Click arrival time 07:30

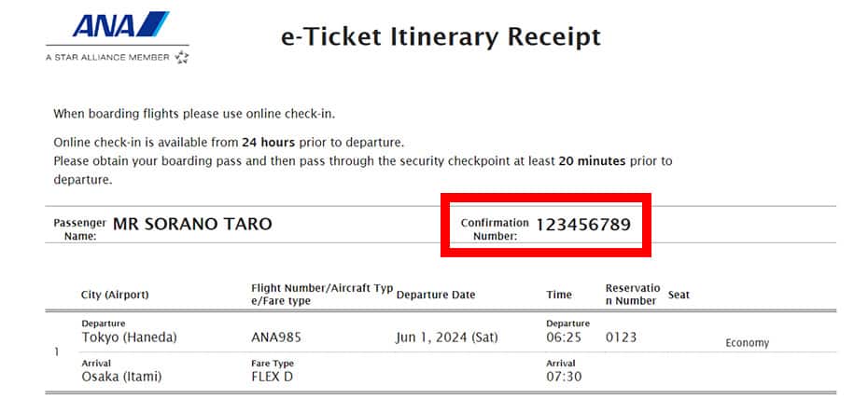pos(564,377)
